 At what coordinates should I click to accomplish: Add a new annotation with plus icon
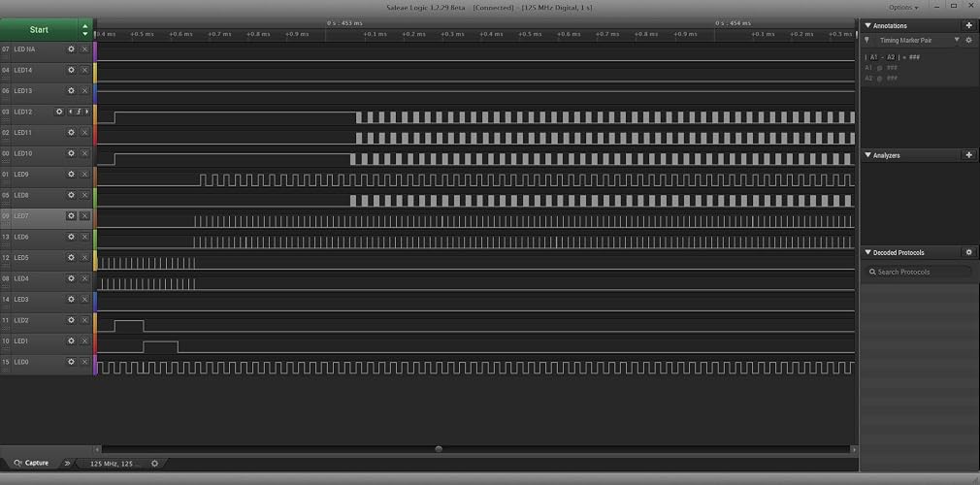[968, 25]
